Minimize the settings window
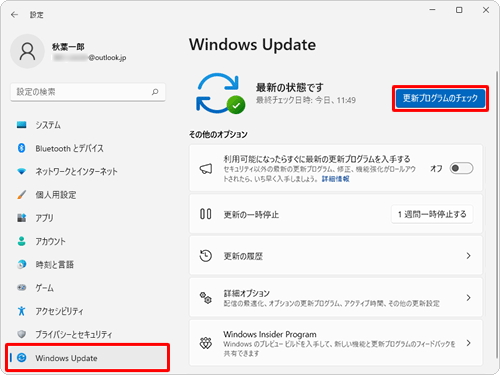The width and height of the screenshot is (500, 375). [x=432, y=10]
